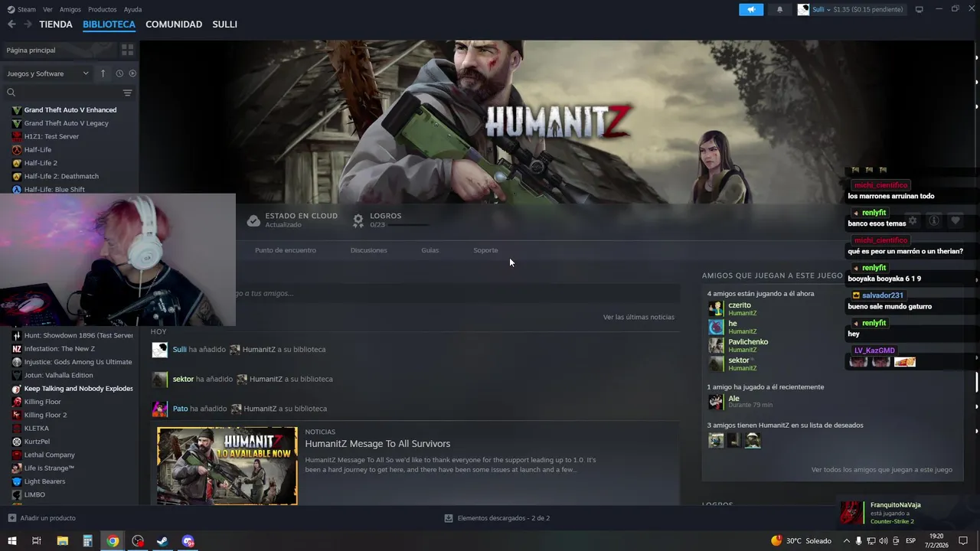Screen dimensions: 980x551
Task: Click the library search magnifier icon
Action: pyautogui.click(x=11, y=93)
